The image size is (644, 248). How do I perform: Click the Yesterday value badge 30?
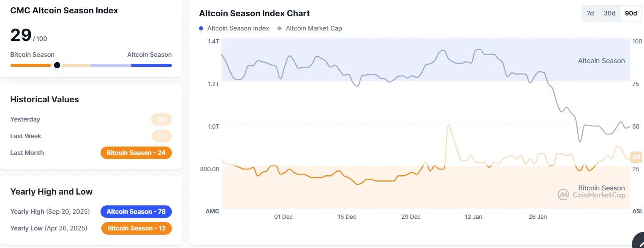click(x=161, y=119)
